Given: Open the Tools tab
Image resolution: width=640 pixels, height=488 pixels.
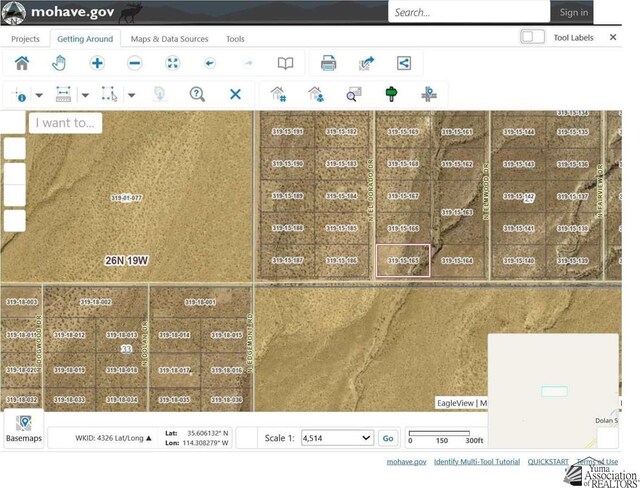Looking at the screenshot, I should point(235,39).
